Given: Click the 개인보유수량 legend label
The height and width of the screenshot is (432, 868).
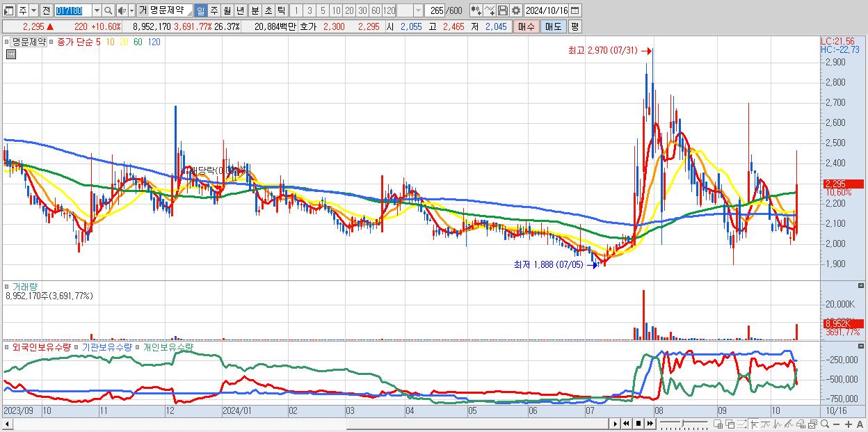Looking at the screenshot, I should click(x=168, y=346).
